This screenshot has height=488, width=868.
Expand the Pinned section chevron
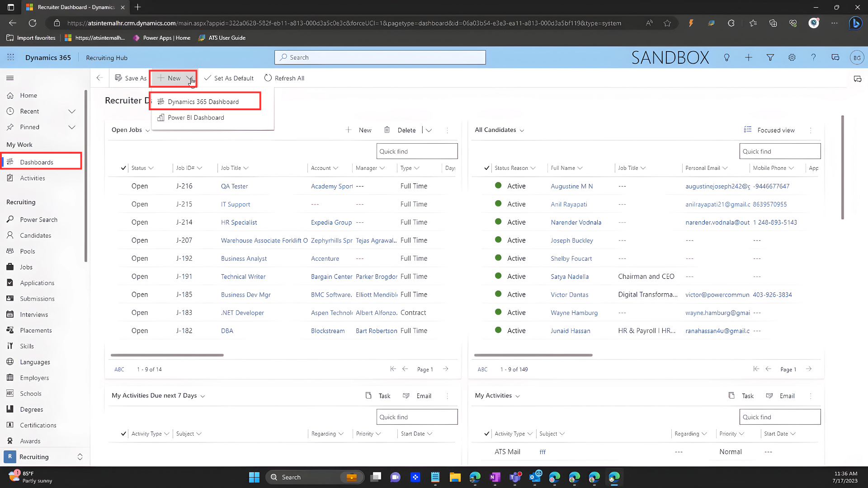(72, 127)
